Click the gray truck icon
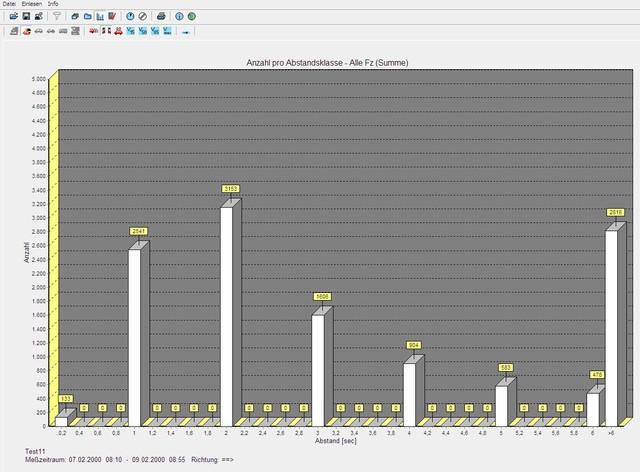The width and height of the screenshot is (640, 472). point(63,31)
